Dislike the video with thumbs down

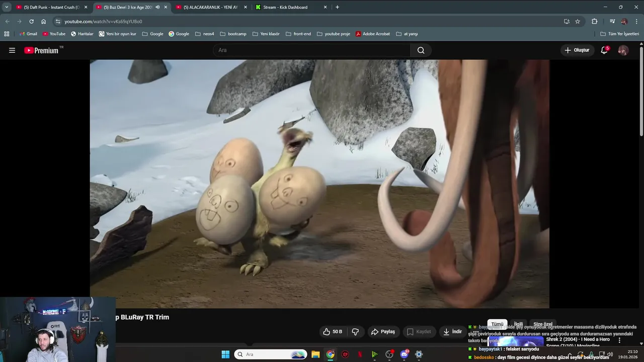click(x=355, y=332)
